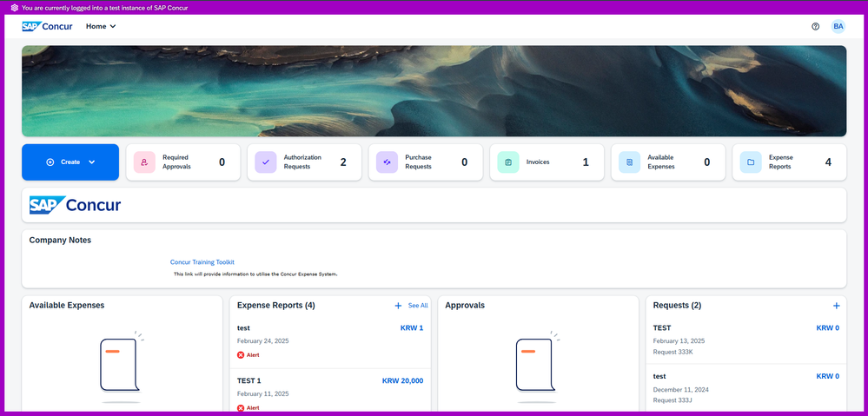Click the Alert icon under February 11, 2025
The height and width of the screenshot is (416, 868).
tap(241, 408)
